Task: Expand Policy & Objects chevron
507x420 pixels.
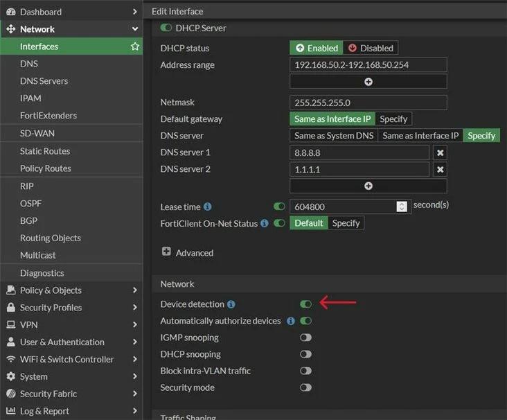Action: (135, 290)
